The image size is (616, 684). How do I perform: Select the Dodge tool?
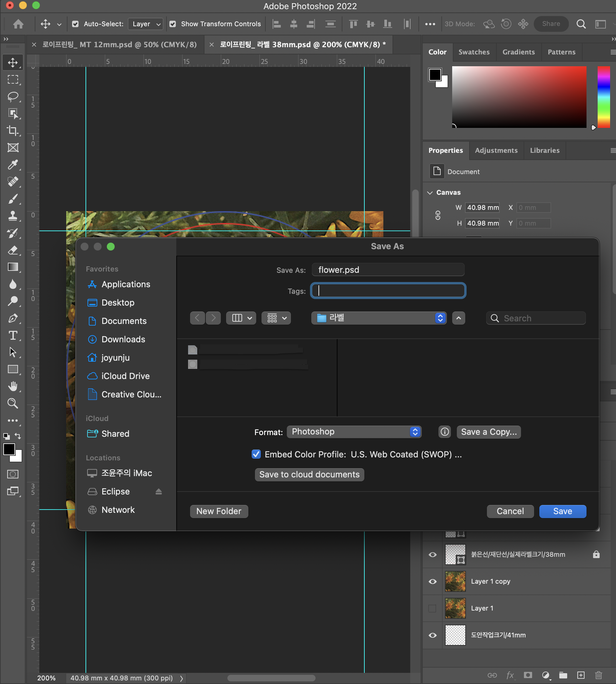point(13,301)
